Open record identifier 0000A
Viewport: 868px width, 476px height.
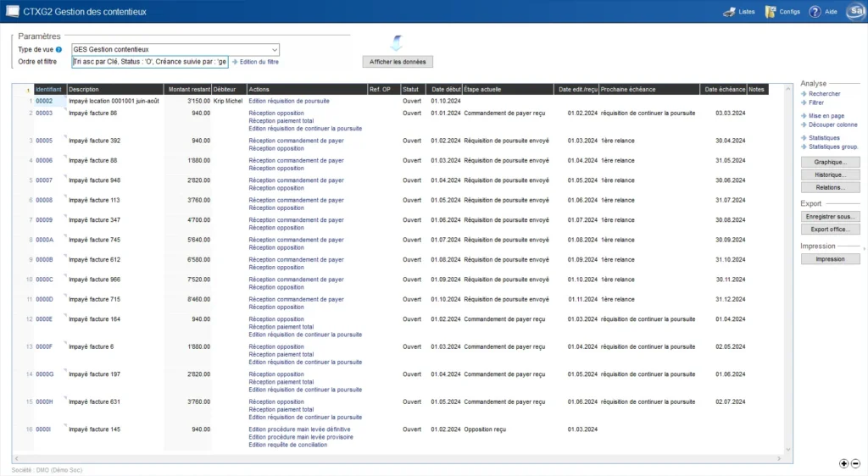click(x=45, y=240)
